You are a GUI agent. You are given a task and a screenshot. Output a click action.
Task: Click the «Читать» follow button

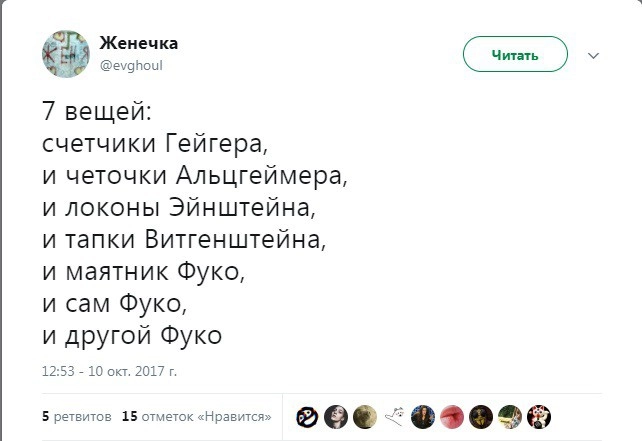(515, 55)
